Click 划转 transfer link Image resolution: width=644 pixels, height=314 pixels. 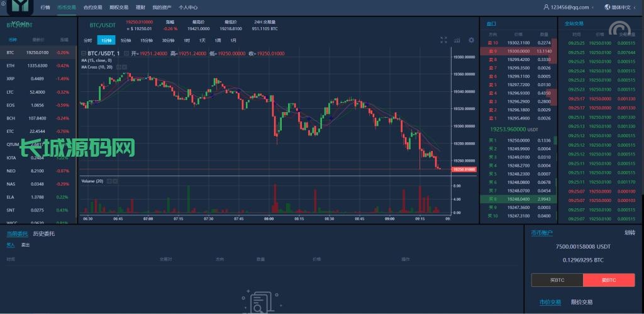629,233
